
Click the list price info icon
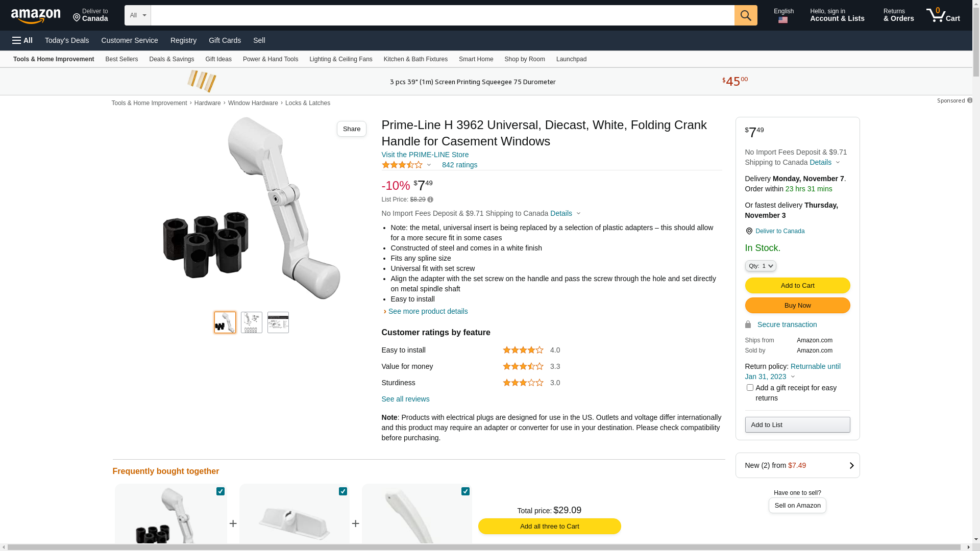click(x=430, y=199)
